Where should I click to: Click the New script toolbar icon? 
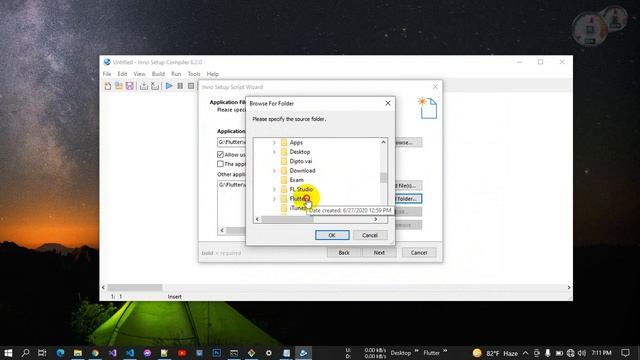click(x=108, y=86)
